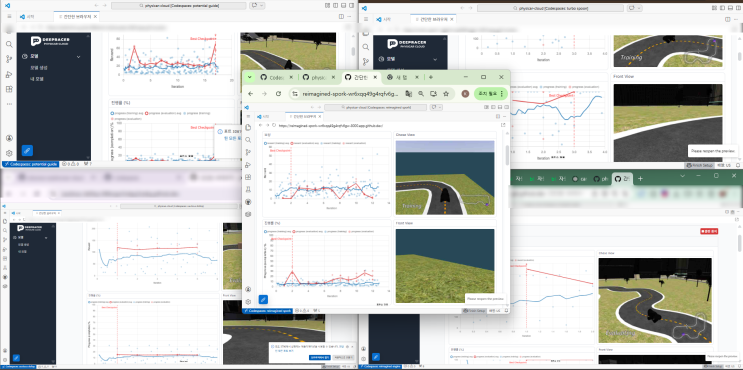The width and height of the screenshot is (743, 370).
Task: Open Manage gear in center VS Code activity bar
Action: point(248,302)
